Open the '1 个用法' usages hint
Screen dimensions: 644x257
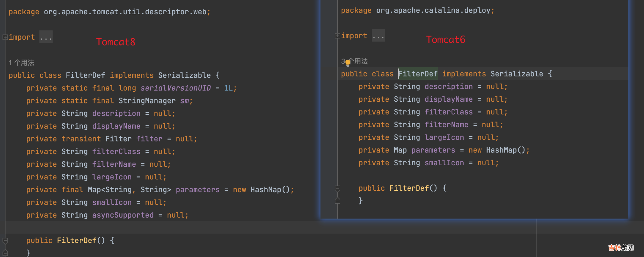pos(21,63)
